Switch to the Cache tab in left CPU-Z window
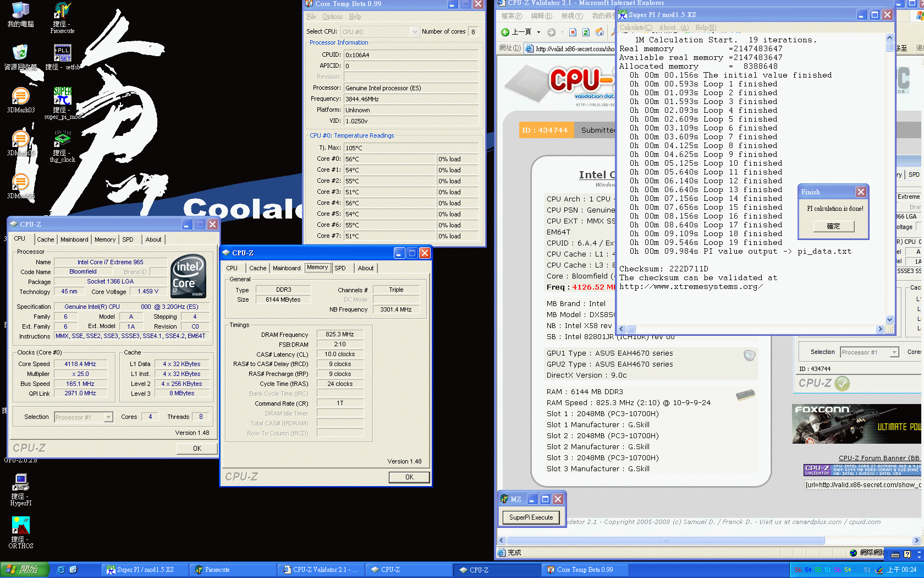Viewport: 924px width, 578px height. 45,239
